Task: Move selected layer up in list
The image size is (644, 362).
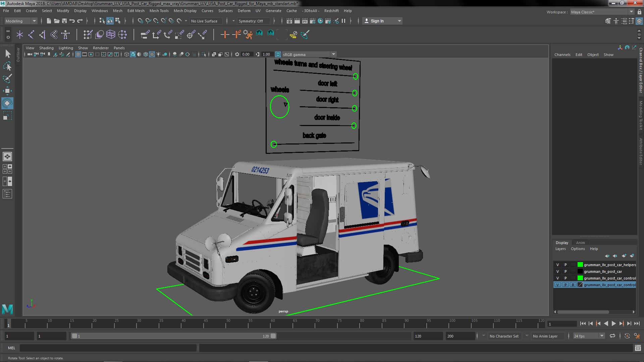Action: (607, 256)
